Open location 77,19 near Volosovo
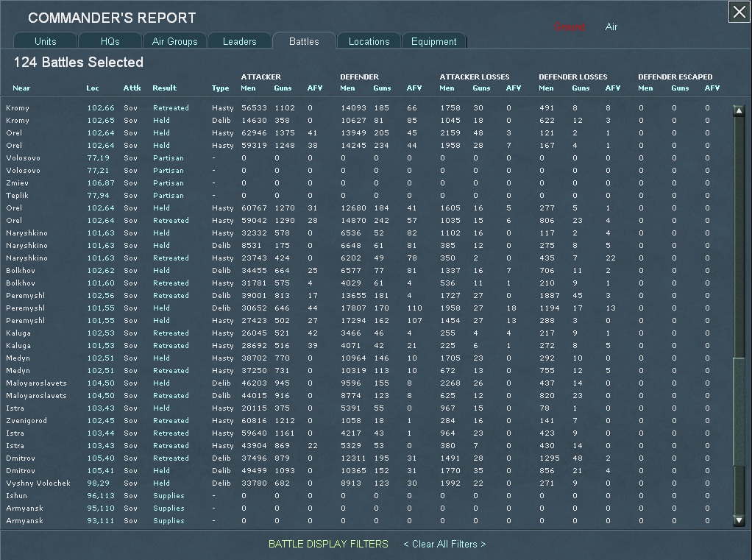The width and height of the screenshot is (752, 560). [x=98, y=157]
